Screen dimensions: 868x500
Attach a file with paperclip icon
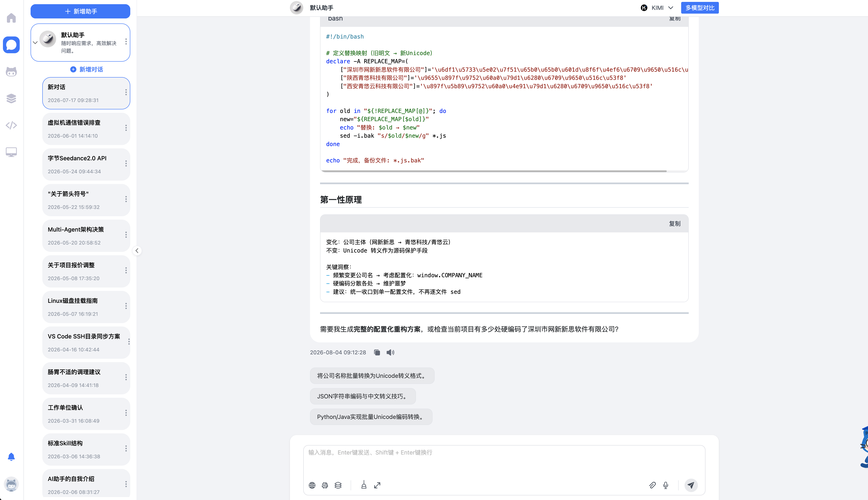[652, 485]
